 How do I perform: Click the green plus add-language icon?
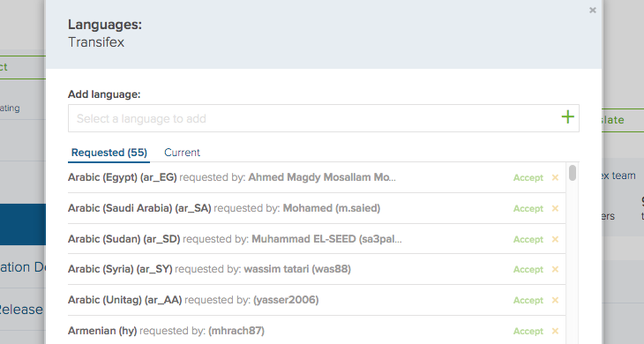click(567, 117)
